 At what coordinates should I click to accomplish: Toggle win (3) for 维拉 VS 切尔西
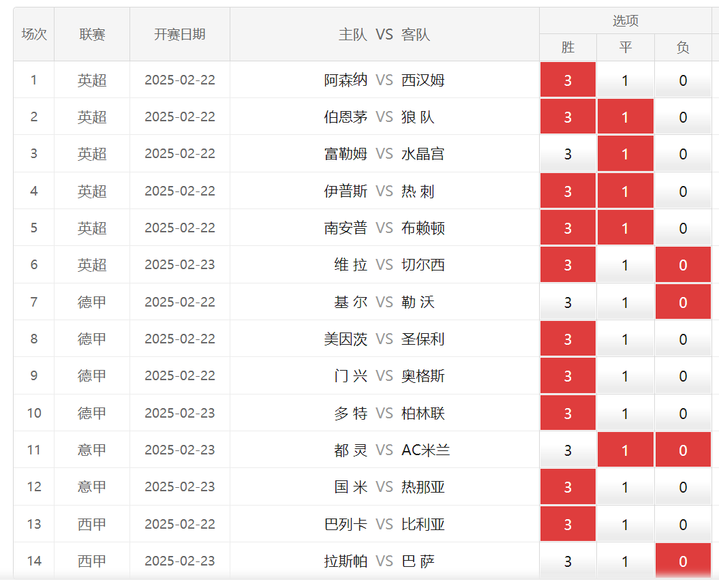click(568, 264)
